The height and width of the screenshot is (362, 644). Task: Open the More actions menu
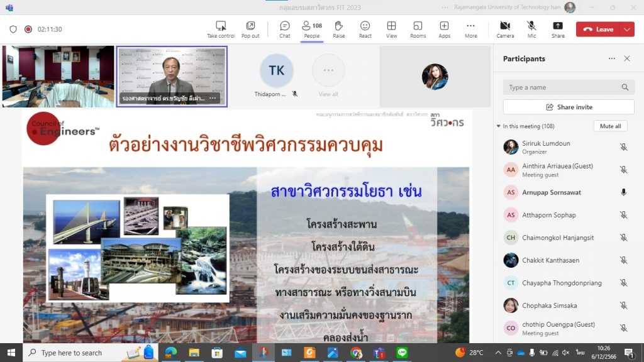470,29
